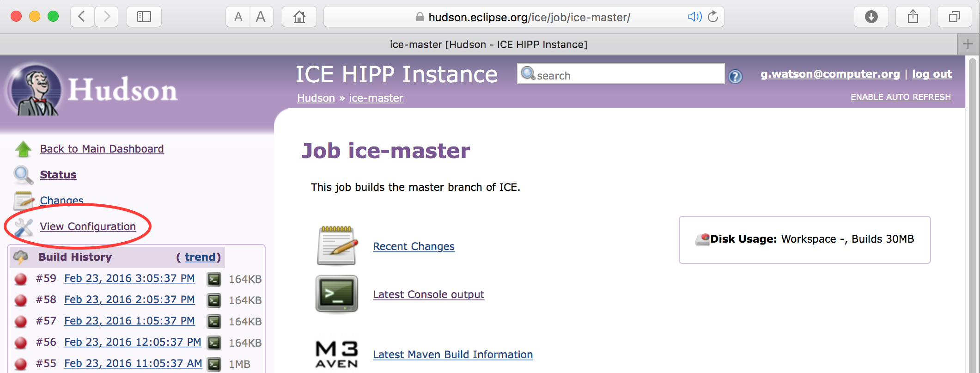This screenshot has height=373, width=980.
Task: Open search help question mark icon
Action: (735, 76)
